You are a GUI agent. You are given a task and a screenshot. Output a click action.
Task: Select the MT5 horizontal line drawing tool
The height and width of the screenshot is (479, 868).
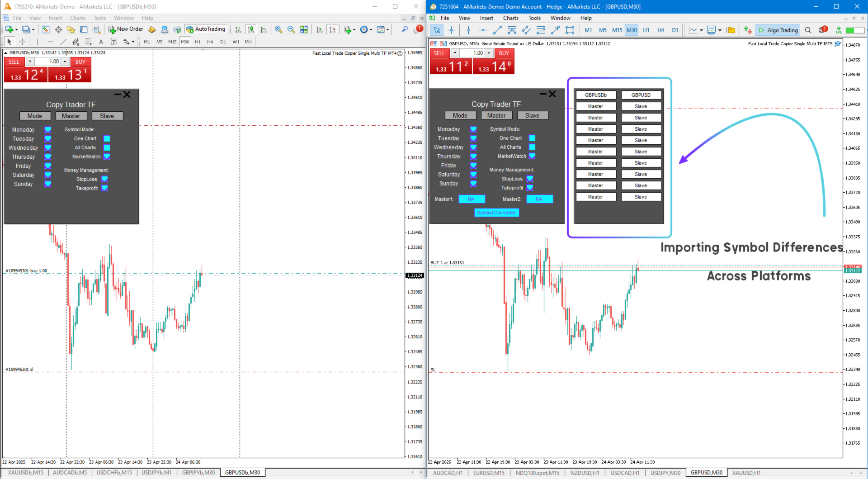pos(483,30)
